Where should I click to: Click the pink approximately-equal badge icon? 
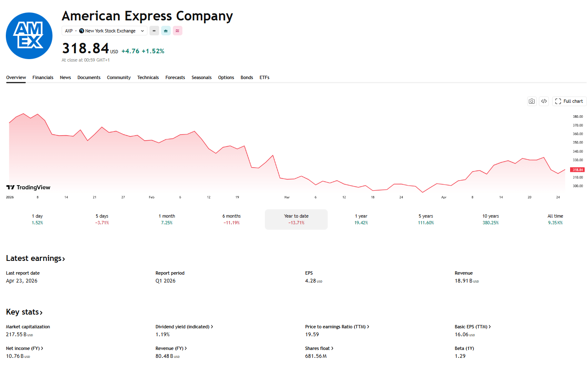(x=177, y=31)
